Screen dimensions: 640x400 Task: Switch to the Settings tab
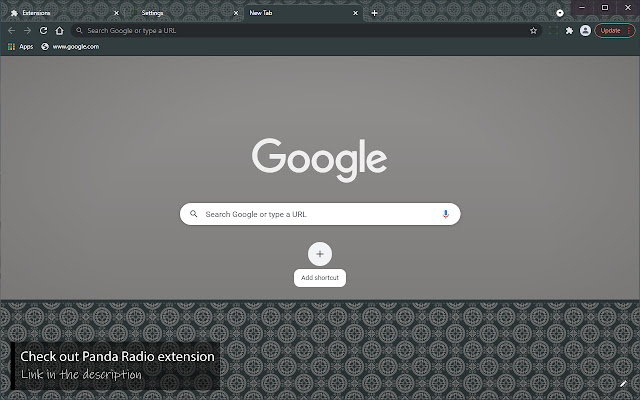(x=184, y=13)
